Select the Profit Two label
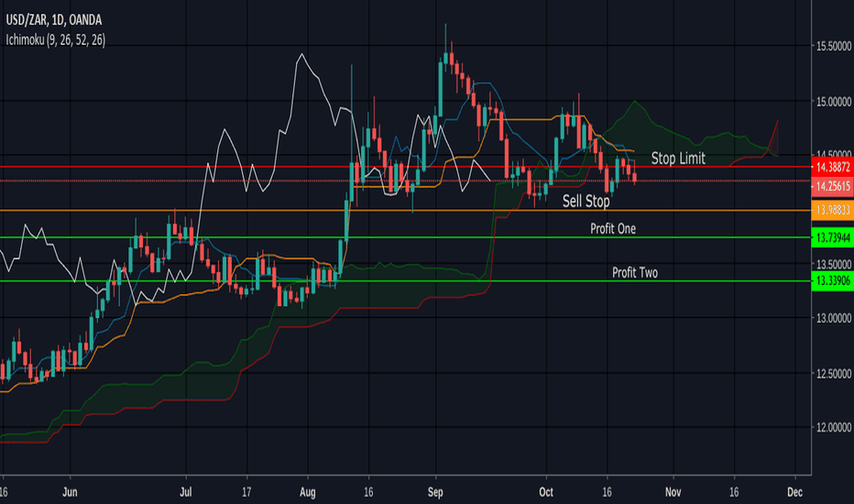 point(634,272)
